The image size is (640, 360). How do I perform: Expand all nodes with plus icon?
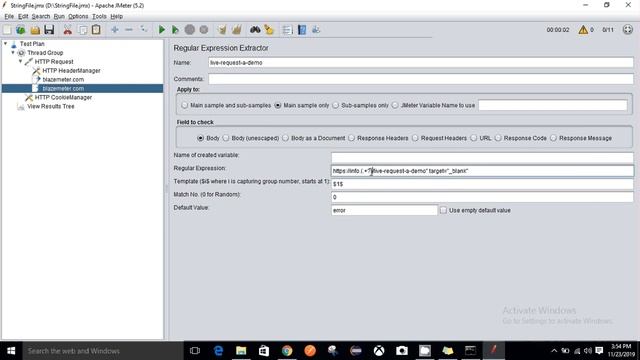[x=115, y=30]
